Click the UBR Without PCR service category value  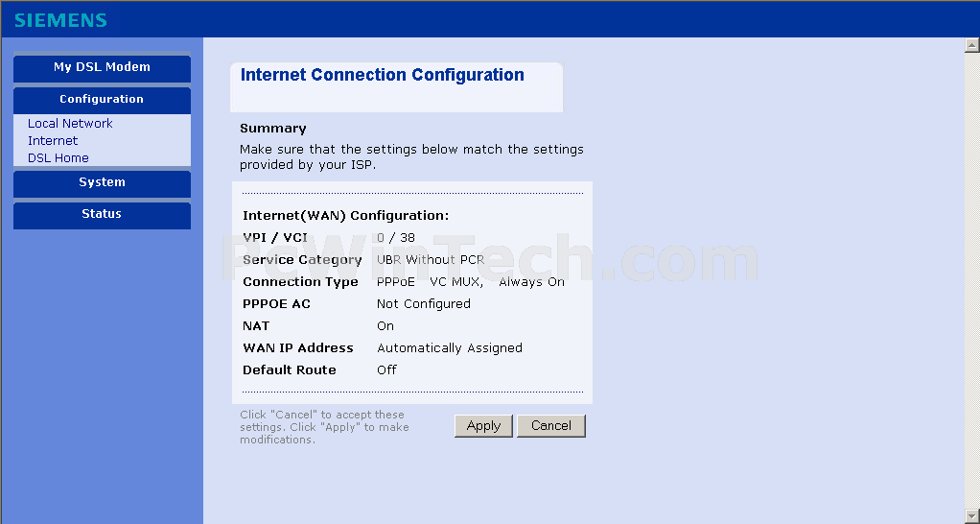[431, 260]
